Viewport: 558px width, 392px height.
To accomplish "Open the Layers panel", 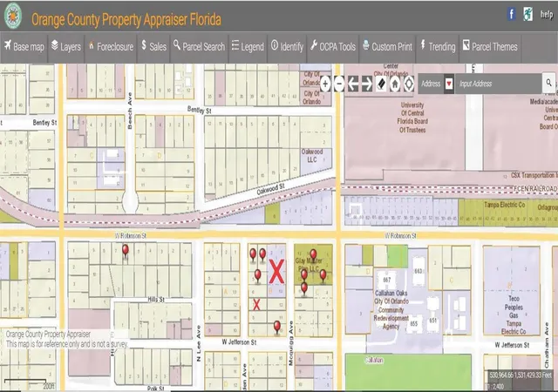I will coord(66,46).
